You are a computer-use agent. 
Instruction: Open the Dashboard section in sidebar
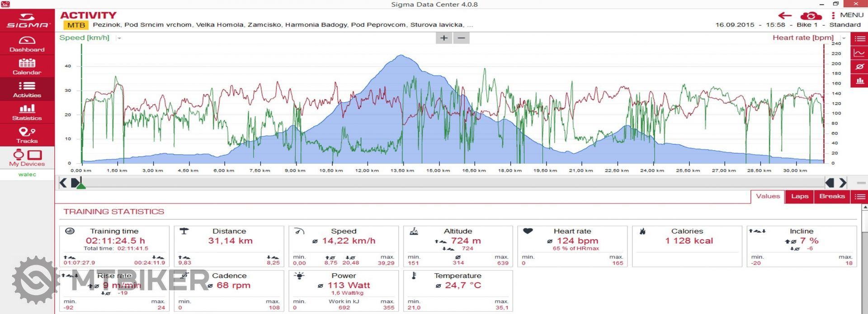click(x=27, y=44)
